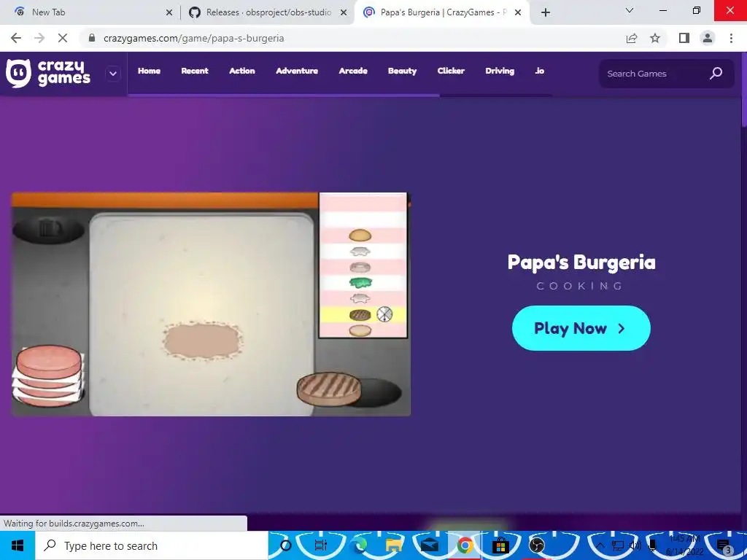747x560 pixels.
Task: Open OBS Studio from taskbar
Action: tap(536, 545)
